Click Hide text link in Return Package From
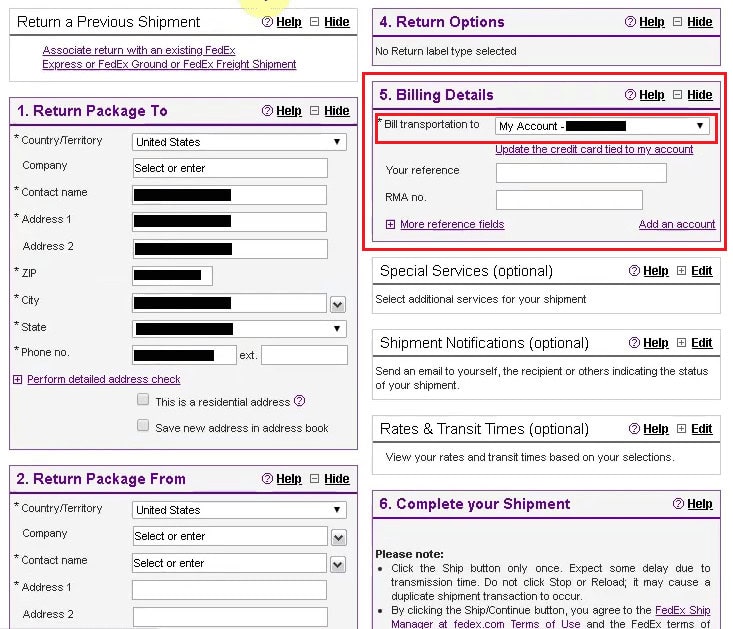This screenshot has height=629, width=733. coord(337,479)
